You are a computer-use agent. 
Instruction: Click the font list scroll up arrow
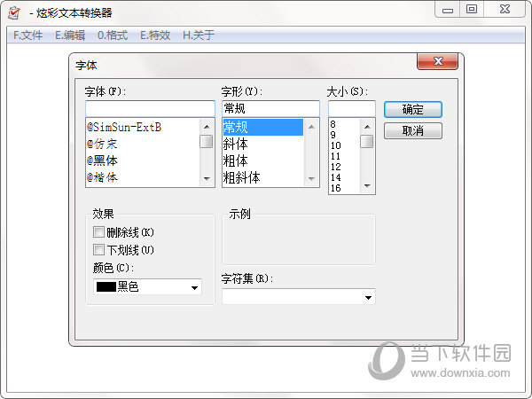[x=207, y=127]
